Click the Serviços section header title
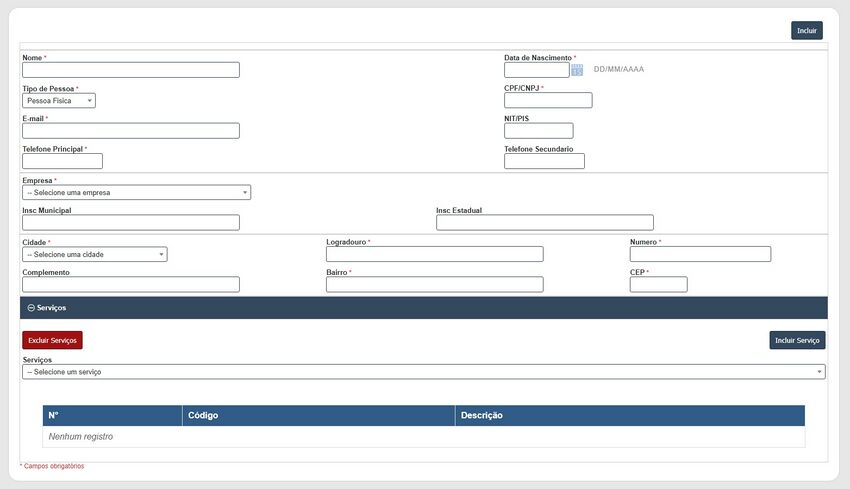The height and width of the screenshot is (489, 850). (51, 308)
